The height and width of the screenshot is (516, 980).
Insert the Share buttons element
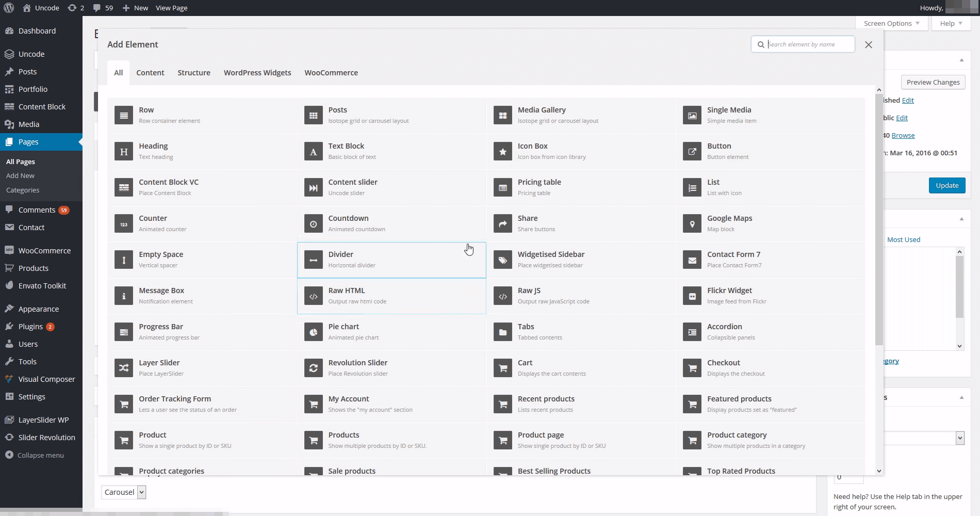coord(581,224)
